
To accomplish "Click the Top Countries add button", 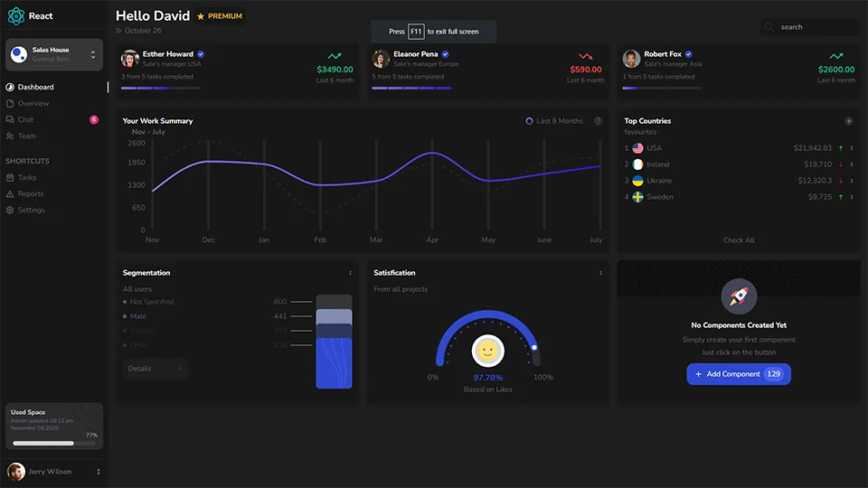I will click(x=849, y=121).
